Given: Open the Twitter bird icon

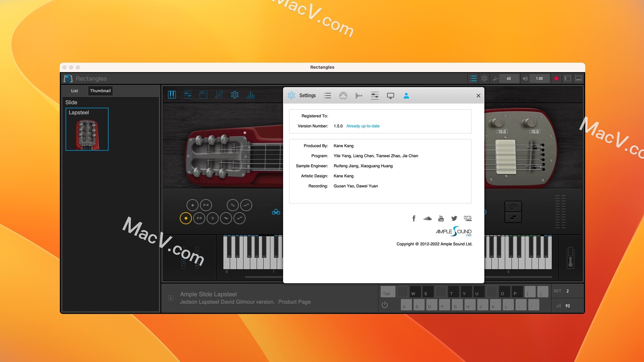Looking at the screenshot, I should (x=454, y=218).
